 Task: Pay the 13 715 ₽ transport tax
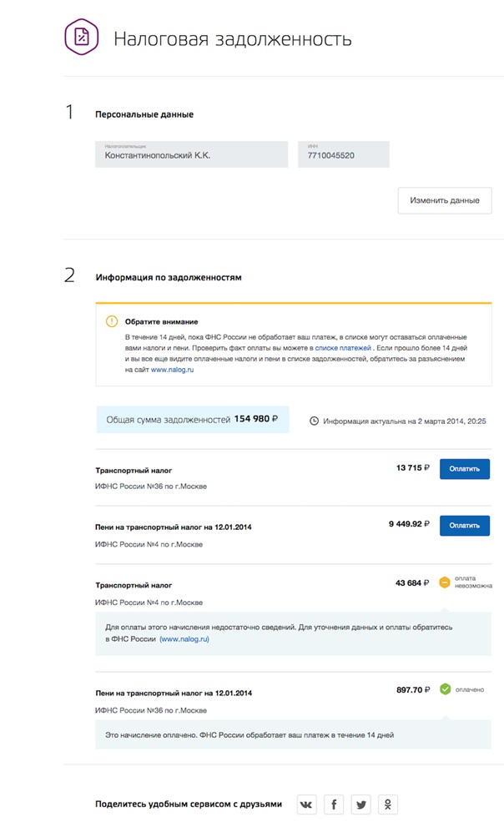[465, 469]
